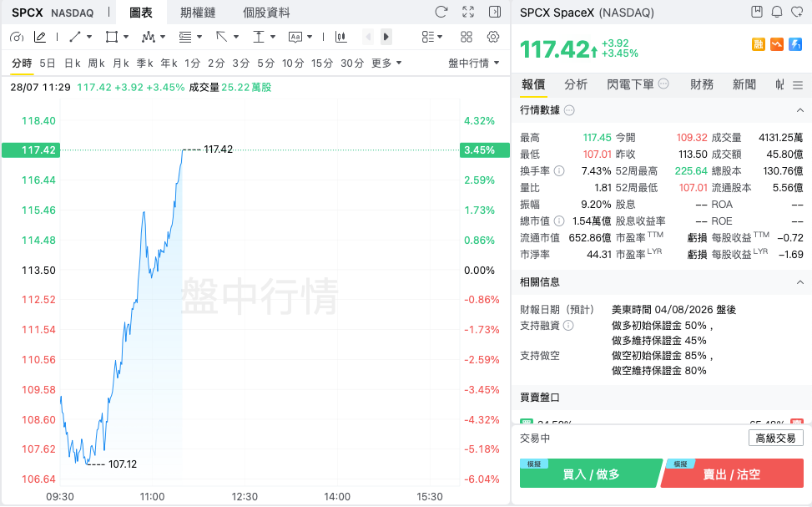Open the 更多 timeframes dropdown
Viewport: 812px width, 507px height.
tap(386, 63)
